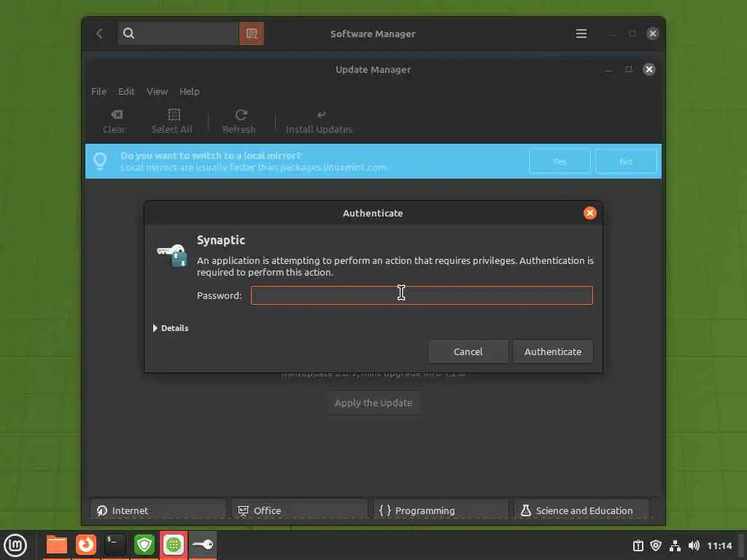Maximize the Update Manager window
747x560 pixels.
629,69
